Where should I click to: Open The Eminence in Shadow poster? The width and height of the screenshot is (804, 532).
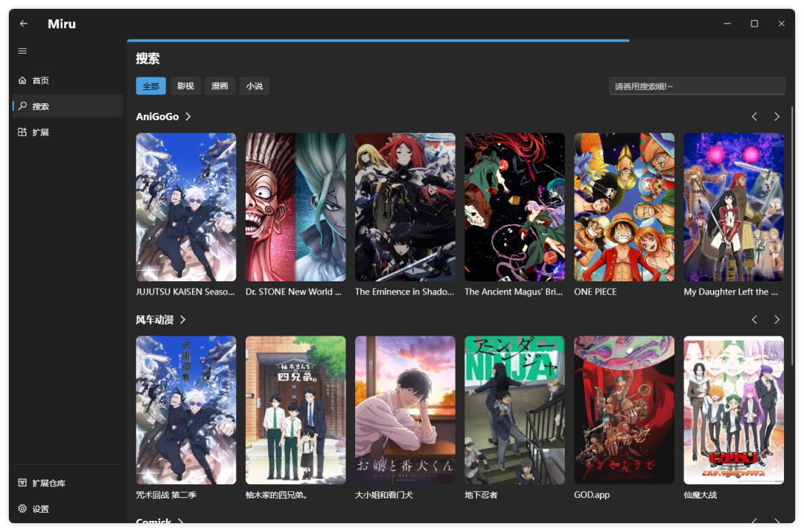pyautogui.click(x=405, y=207)
